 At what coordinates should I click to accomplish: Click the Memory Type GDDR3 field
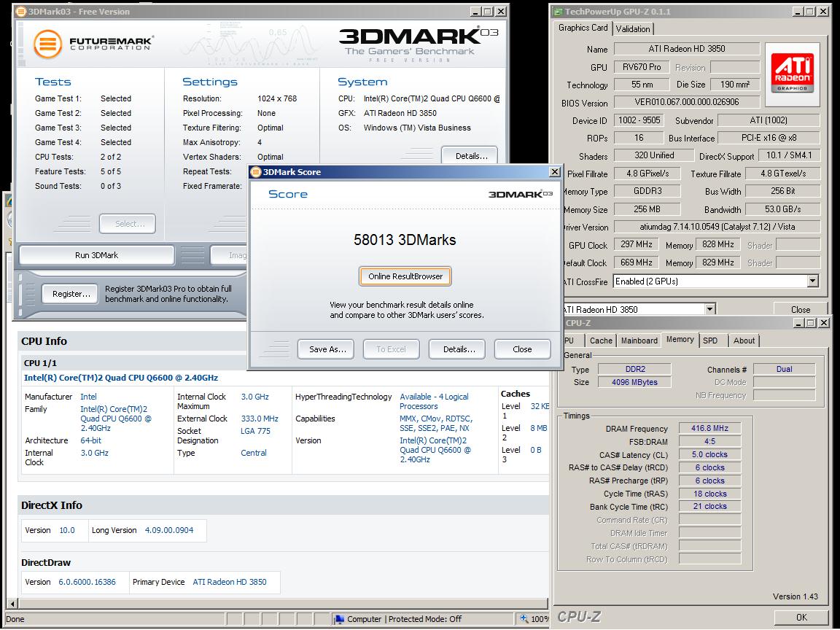tap(647, 191)
